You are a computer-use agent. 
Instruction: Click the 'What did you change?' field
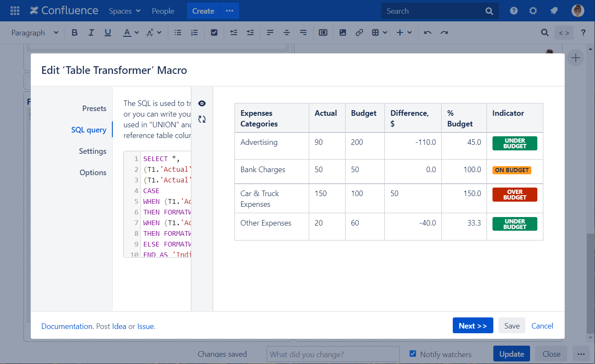click(x=333, y=354)
